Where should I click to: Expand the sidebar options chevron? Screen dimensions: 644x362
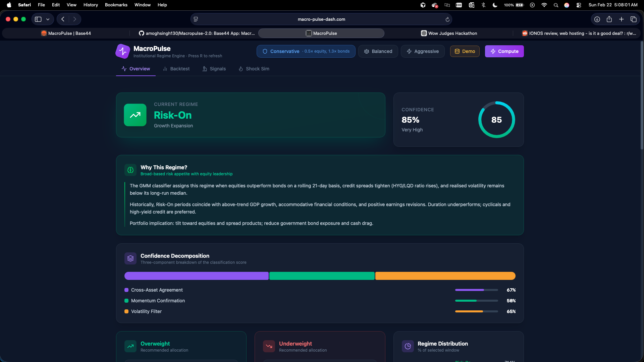[x=48, y=19]
